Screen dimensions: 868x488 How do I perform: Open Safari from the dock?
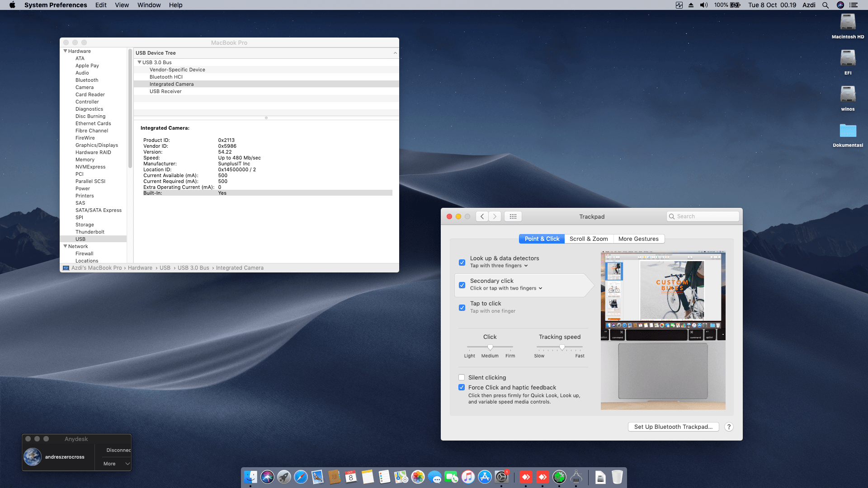tap(301, 477)
